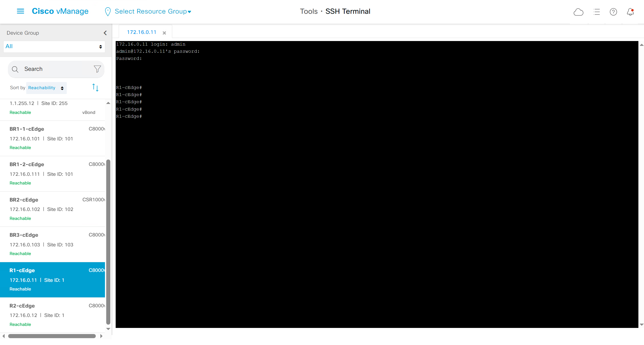This screenshot has width=644, height=345.
Task: Collapse the Device Group panel
Action: (x=105, y=33)
